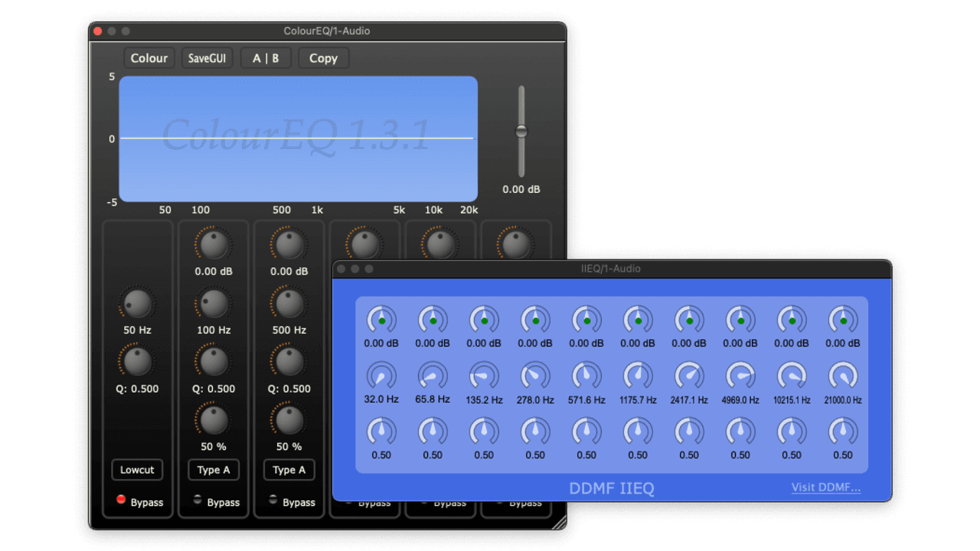Save the interface layout with SaveGUI

207,57
